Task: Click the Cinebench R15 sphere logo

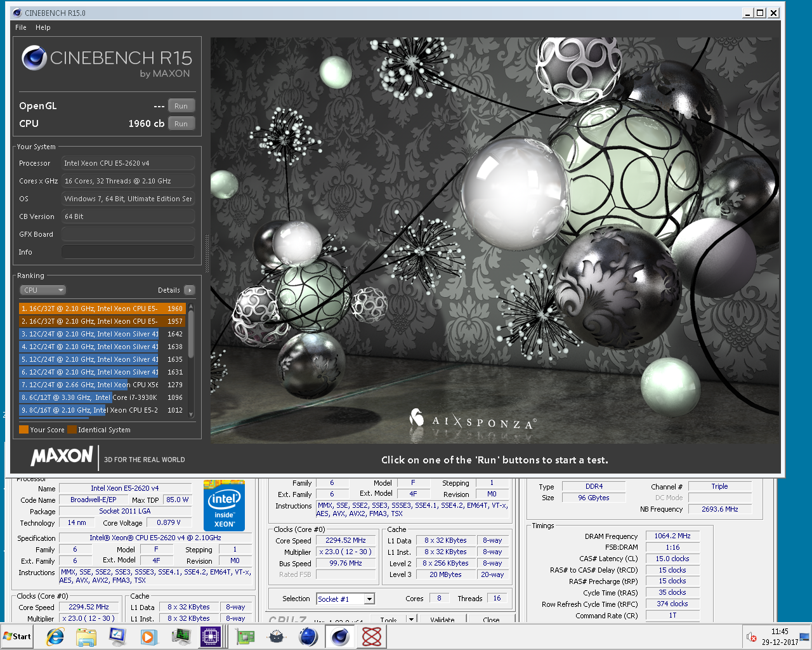Action: 34,58
